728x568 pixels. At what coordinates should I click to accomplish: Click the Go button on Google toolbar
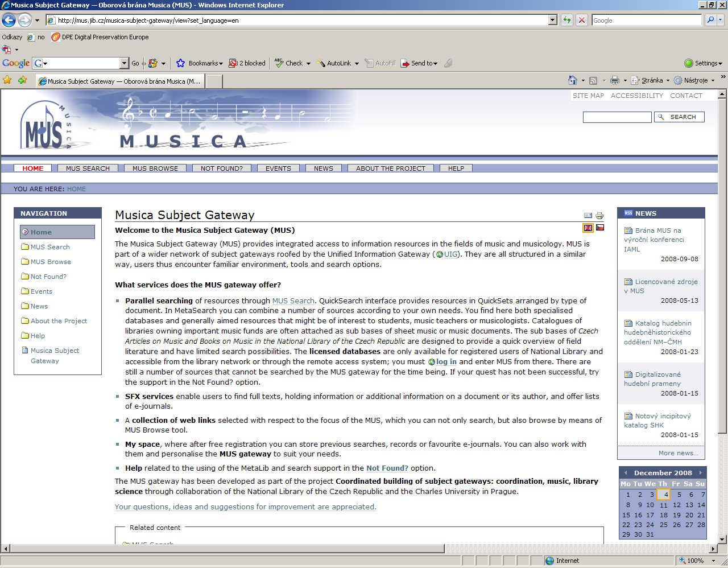click(135, 63)
